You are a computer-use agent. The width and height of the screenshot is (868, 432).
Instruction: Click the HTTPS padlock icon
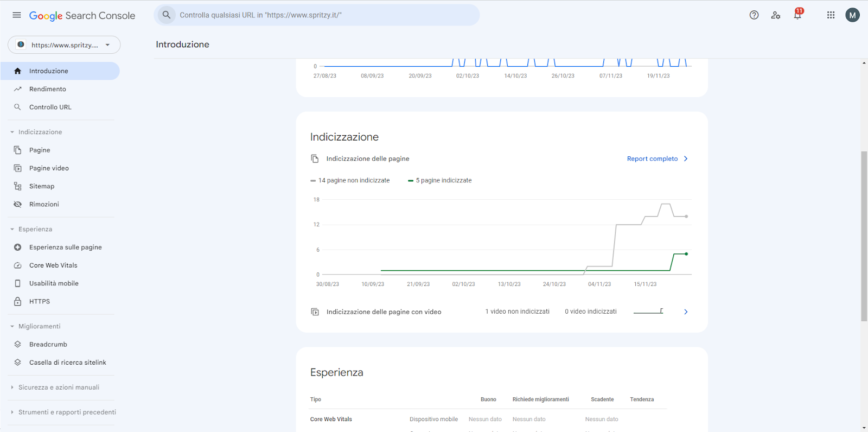pyautogui.click(x=17, y=301)
